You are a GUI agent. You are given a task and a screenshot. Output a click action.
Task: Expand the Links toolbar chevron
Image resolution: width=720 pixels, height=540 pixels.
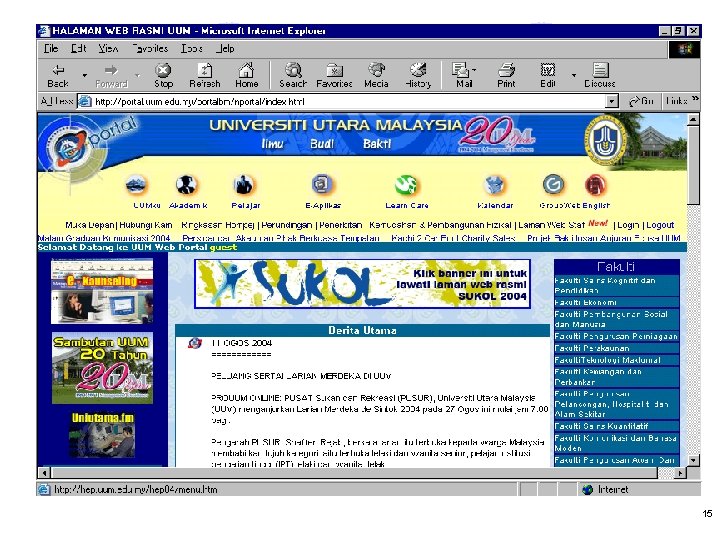point(695,99)
